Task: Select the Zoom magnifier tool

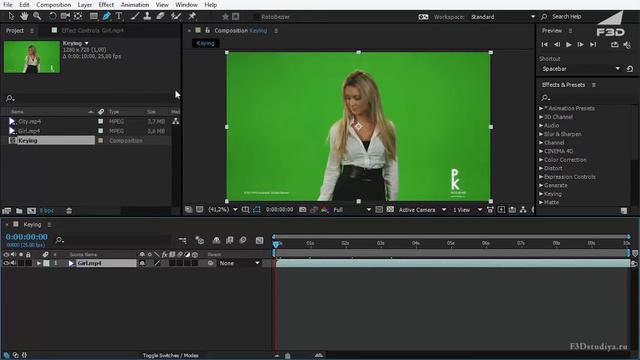Action: coord(37,16)
